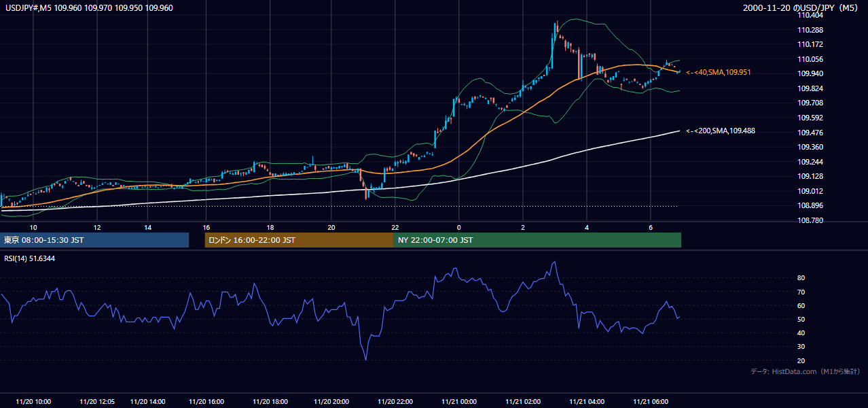Click the 11/20 22:00 time axis label
The height and width of the screenshot is (408, 868).
point(395,401)
